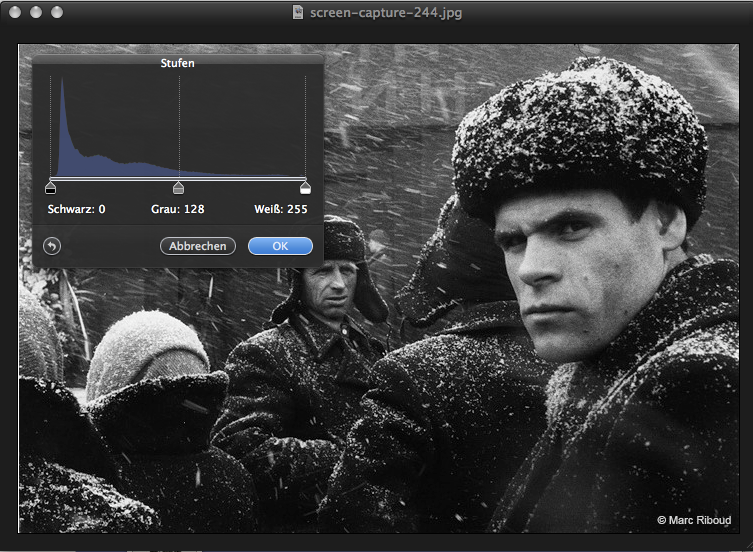Screen dimensions: 753x552
Task: Click the Grau: 128 value label
Action: point(178,209)
